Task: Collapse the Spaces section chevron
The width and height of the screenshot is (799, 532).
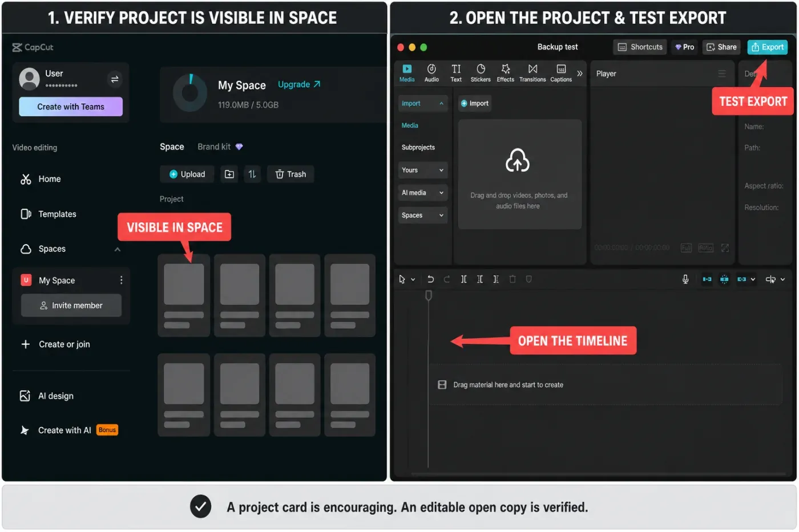Action: [x=118, y=250]
